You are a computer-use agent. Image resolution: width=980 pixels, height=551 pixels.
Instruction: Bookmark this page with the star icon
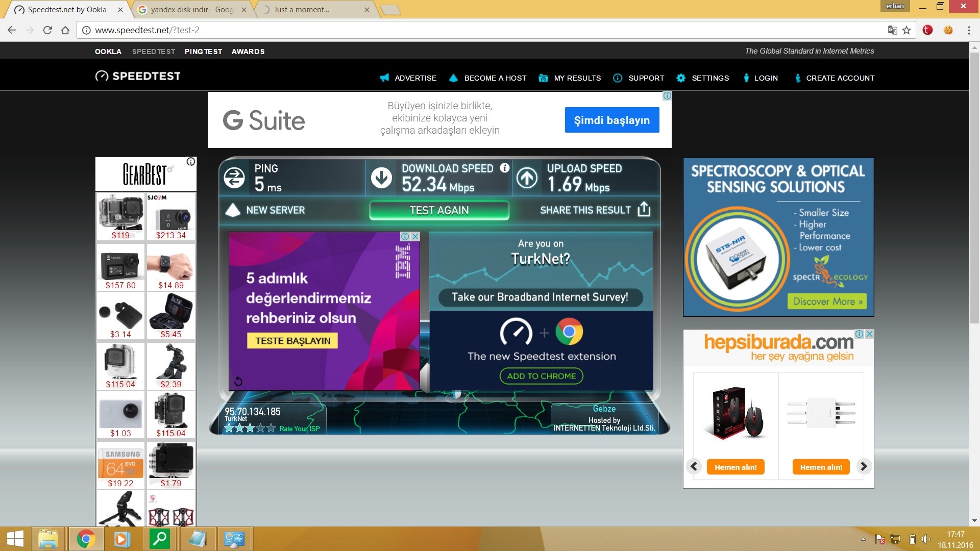(x=906, y=30)
